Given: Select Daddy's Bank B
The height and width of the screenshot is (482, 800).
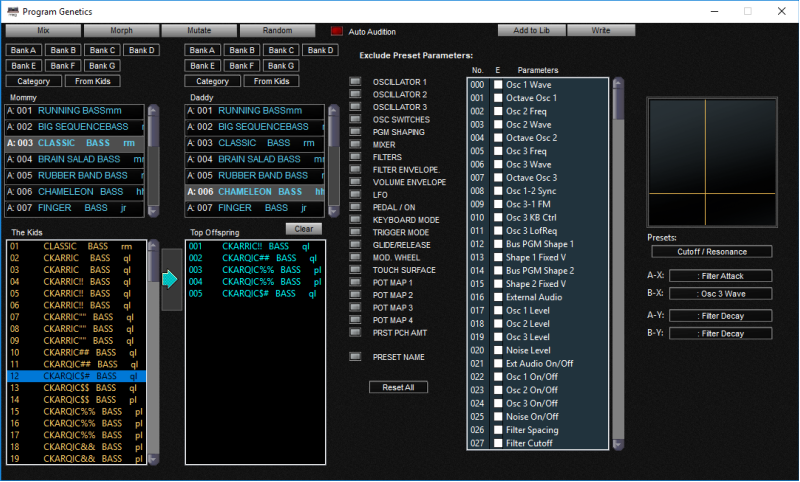Looking at the screenshot, I should [241, 50].
